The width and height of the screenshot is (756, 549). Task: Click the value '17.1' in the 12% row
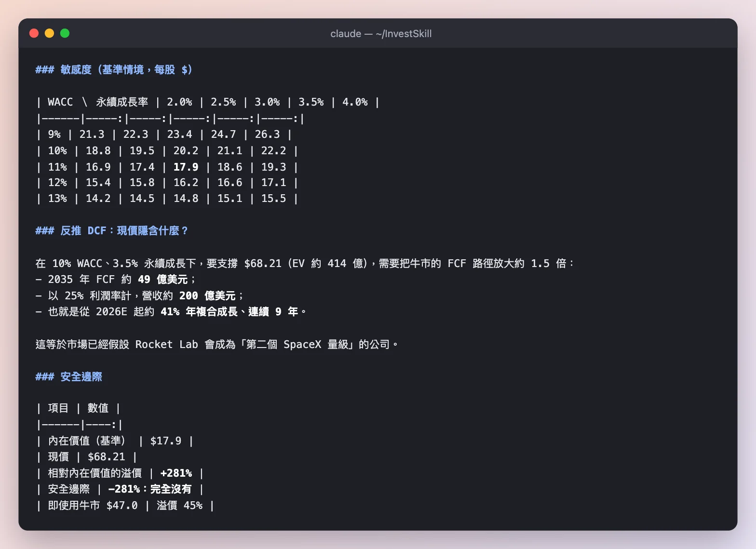pos(274,183)
